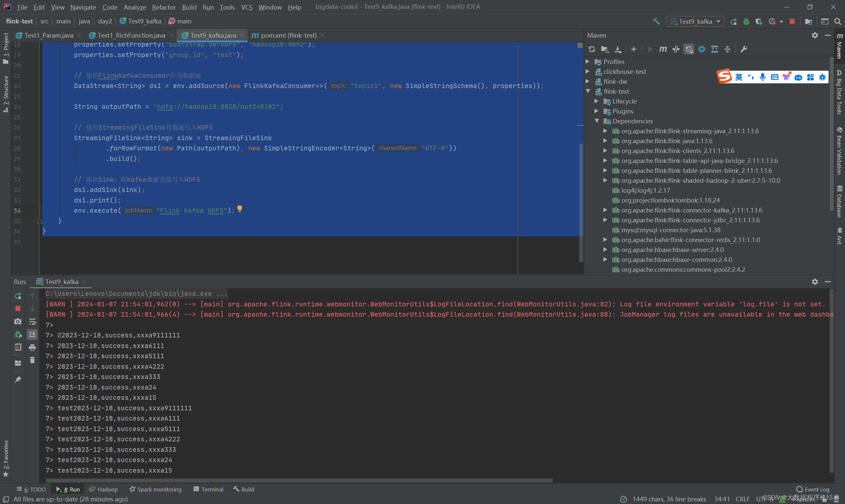Collapse all Maven tree nodes
845x504 pixels.
point(727,49)
